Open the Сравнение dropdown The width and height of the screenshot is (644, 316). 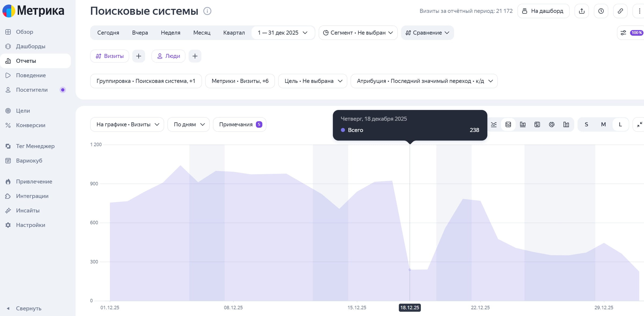pos(428,33)
